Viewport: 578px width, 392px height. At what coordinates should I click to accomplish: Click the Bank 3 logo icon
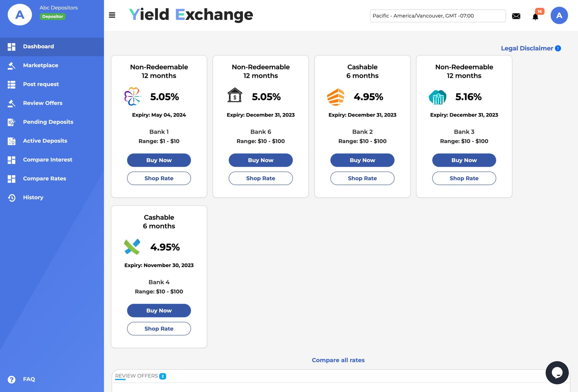click(x=437, y=97)
